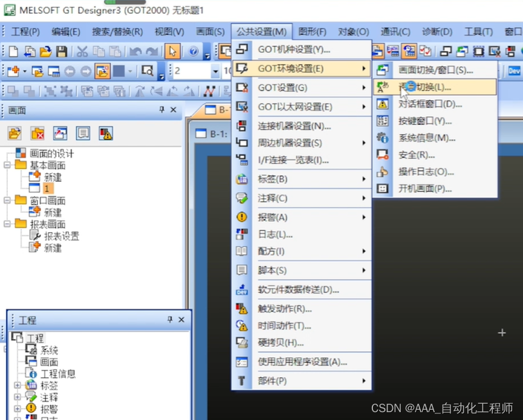
Task: Click the Next screen right arrow icon
Action: [86, 71]
